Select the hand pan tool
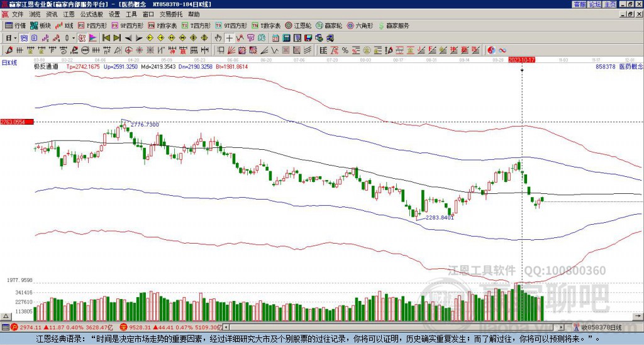This screenshot has height=345, width=644. tap(218, 38)
